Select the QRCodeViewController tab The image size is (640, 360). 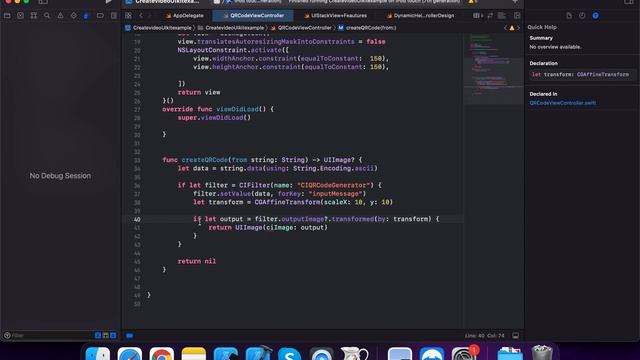(253, 16)
